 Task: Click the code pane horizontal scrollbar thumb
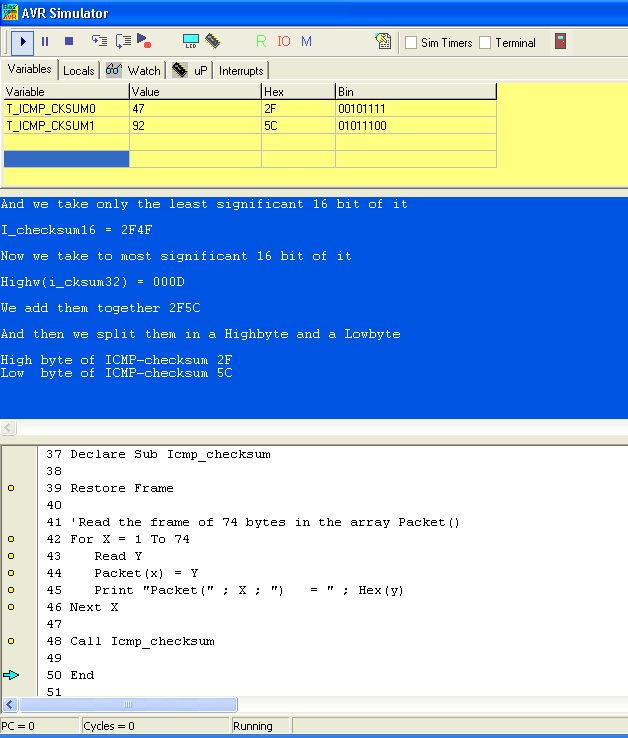pyautogui.click(x=128, y=705)
